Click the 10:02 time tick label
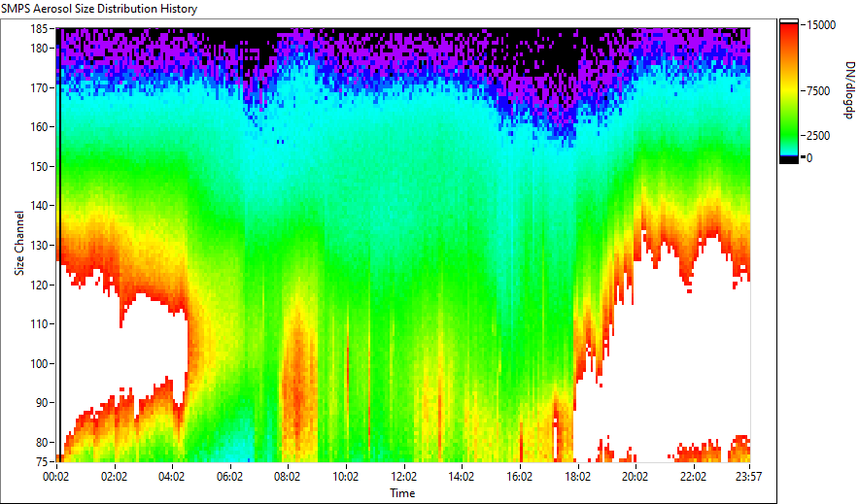 [345, 477]
